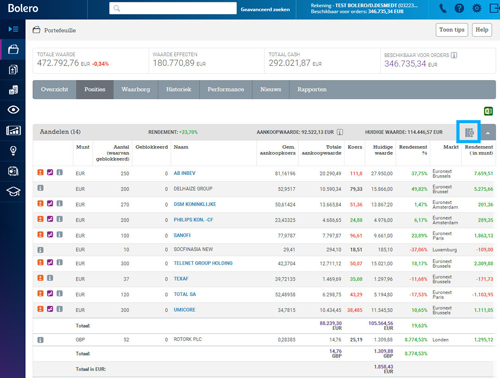Image resolution: width=500 pixels, height=378 pixels.
Task: Open the phone contact icon
Action: 443,8
